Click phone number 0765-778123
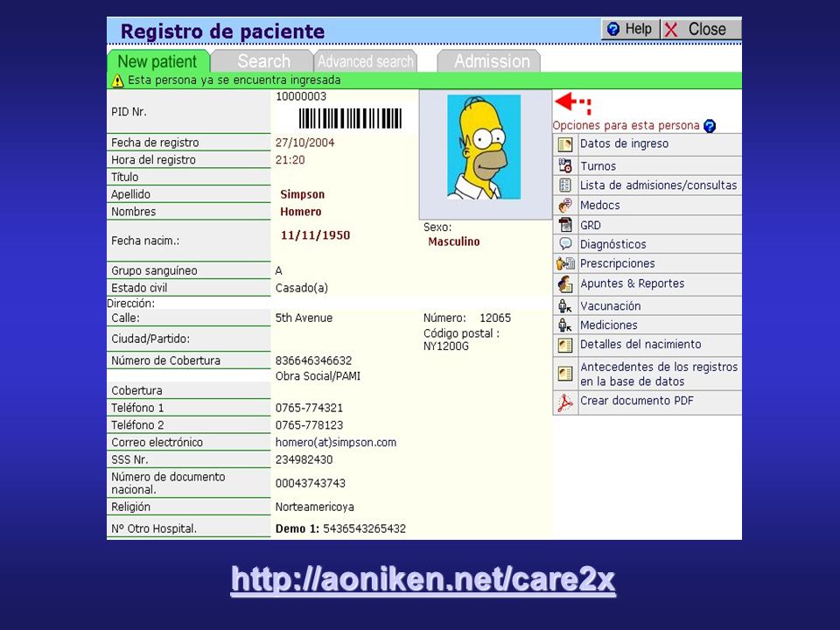This screenshot has width=840, height=630. click(x=309, y=425)
